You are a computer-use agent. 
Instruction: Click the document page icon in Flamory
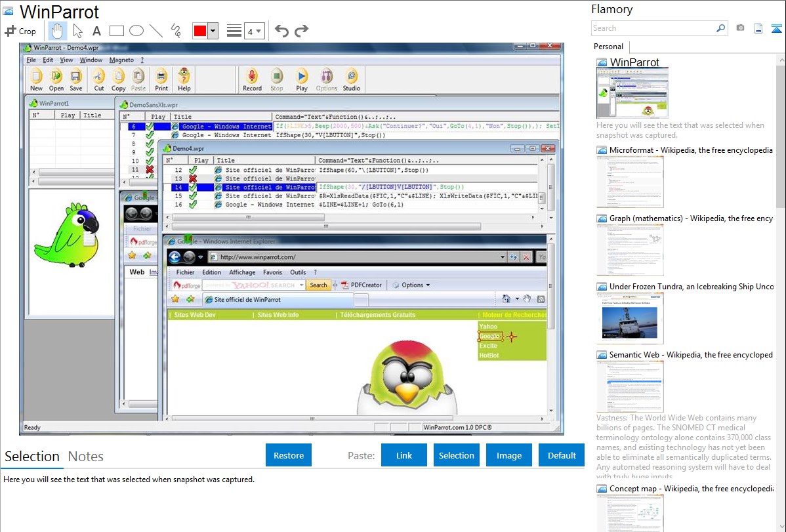pos(758,28)
